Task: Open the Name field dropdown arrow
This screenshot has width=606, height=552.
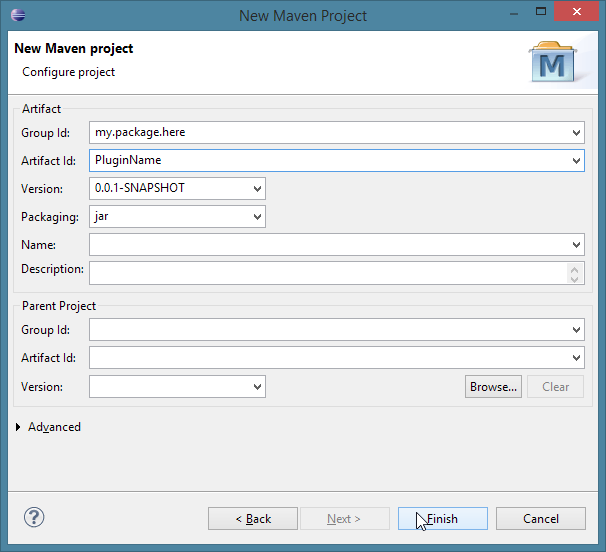Action: coord(577,244)
